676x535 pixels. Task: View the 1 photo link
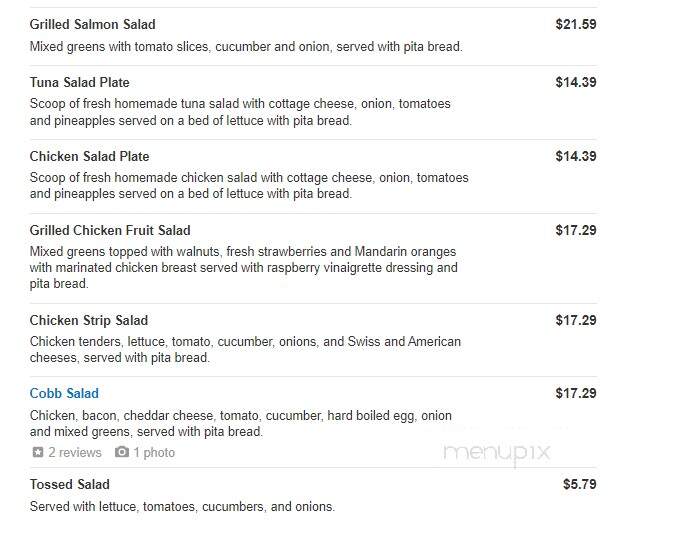coord(154,452)
